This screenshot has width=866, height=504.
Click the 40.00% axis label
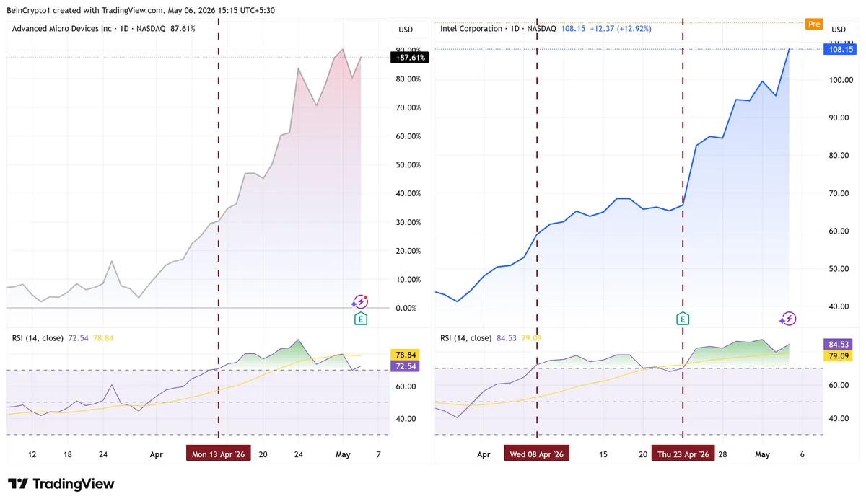tap(408, 193)
